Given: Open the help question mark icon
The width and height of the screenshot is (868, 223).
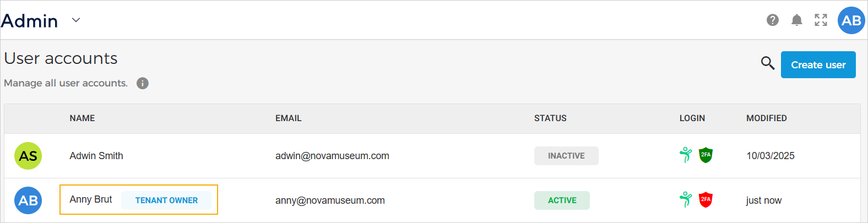Looking at the screenshot, I should click(x=773, y=20).
